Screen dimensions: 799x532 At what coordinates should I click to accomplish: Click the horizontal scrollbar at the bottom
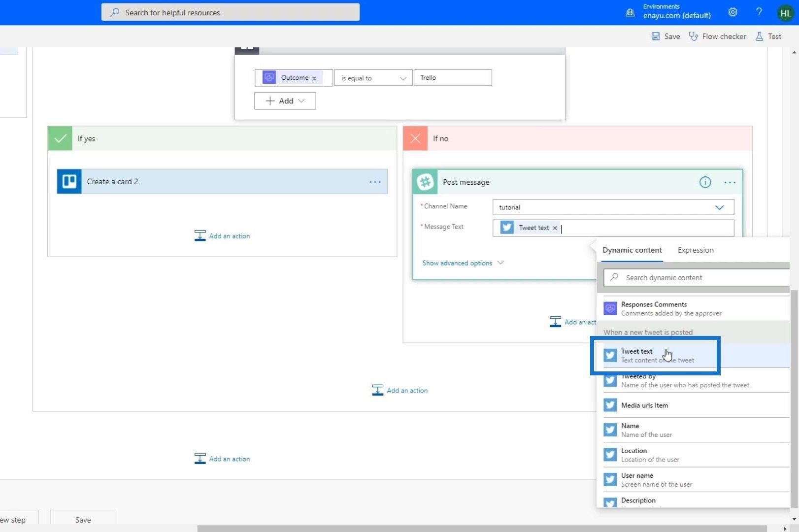point(482,529)
